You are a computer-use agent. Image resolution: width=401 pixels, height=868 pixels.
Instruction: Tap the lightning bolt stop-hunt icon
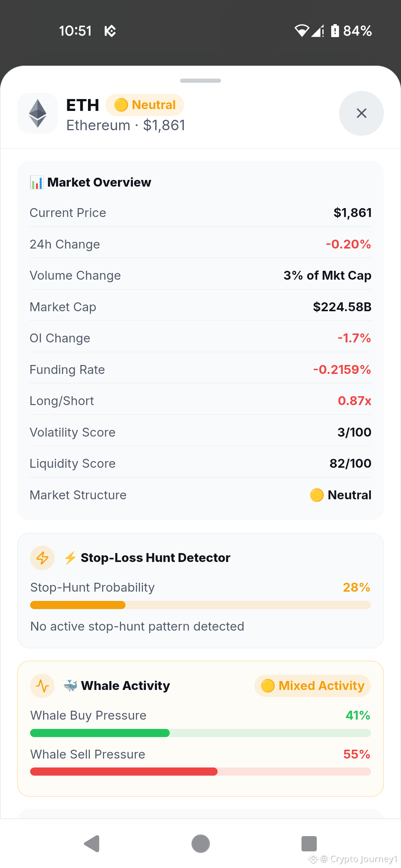(42, 558)
